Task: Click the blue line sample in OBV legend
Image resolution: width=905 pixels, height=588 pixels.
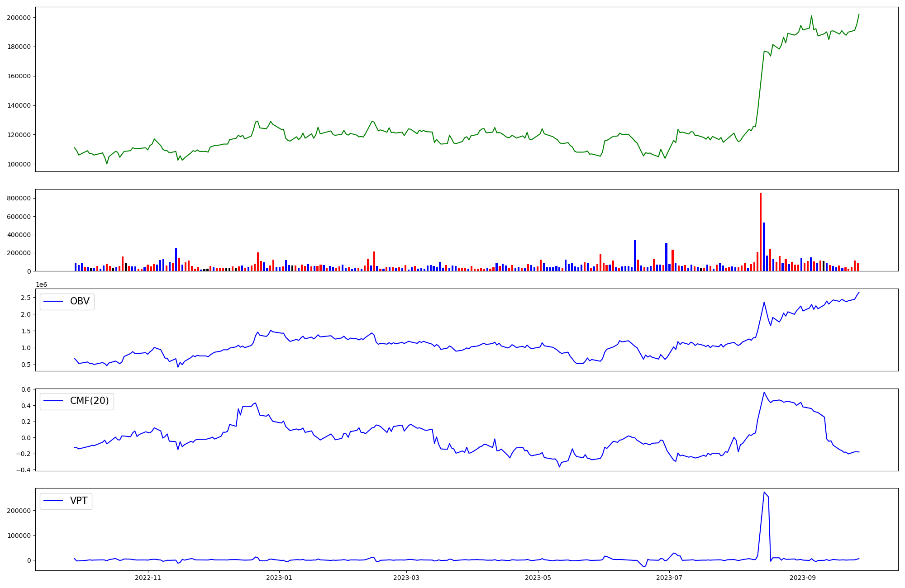Action: click(x=53, y=302)
